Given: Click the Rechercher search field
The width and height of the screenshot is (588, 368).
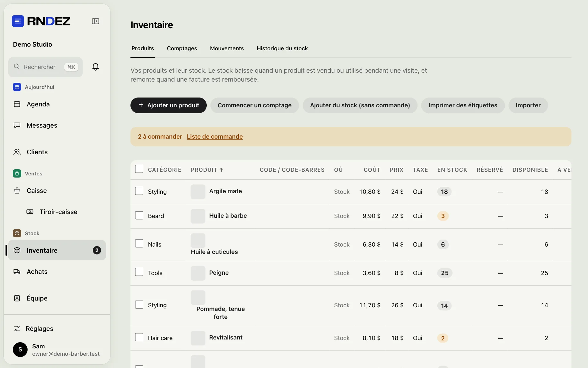Looking at the screenshot, I should (x=45, y=67).
